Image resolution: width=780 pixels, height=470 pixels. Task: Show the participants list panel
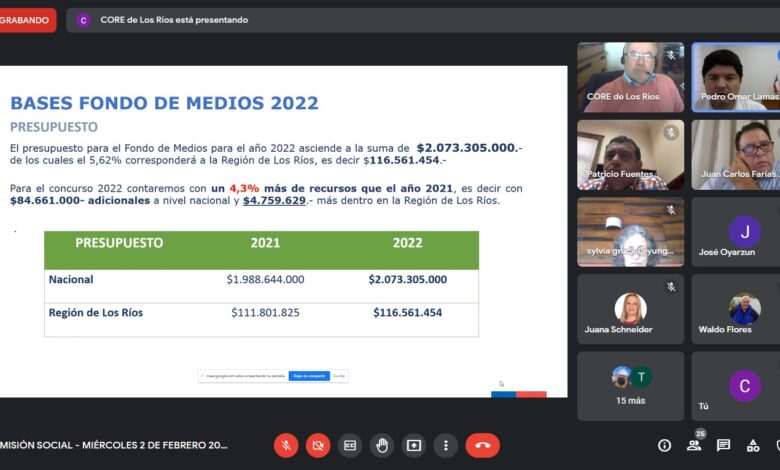[x=694, y=446]
